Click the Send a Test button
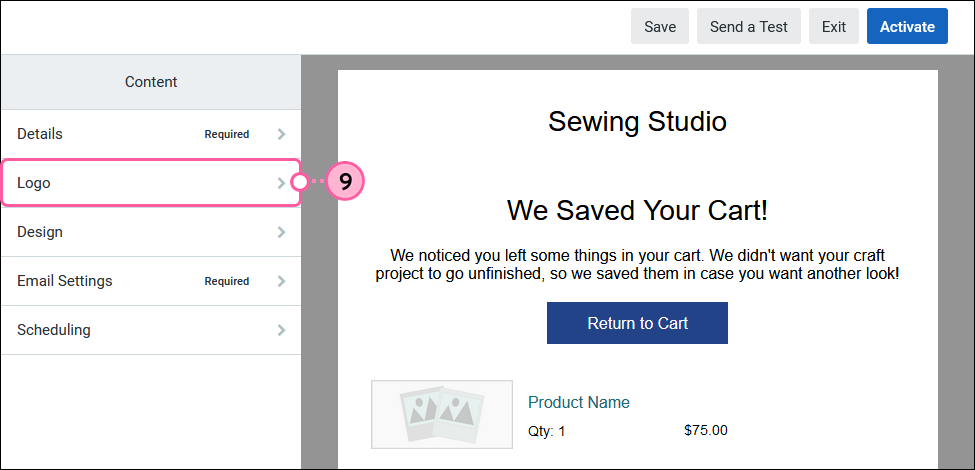 [x=749, y=27]
